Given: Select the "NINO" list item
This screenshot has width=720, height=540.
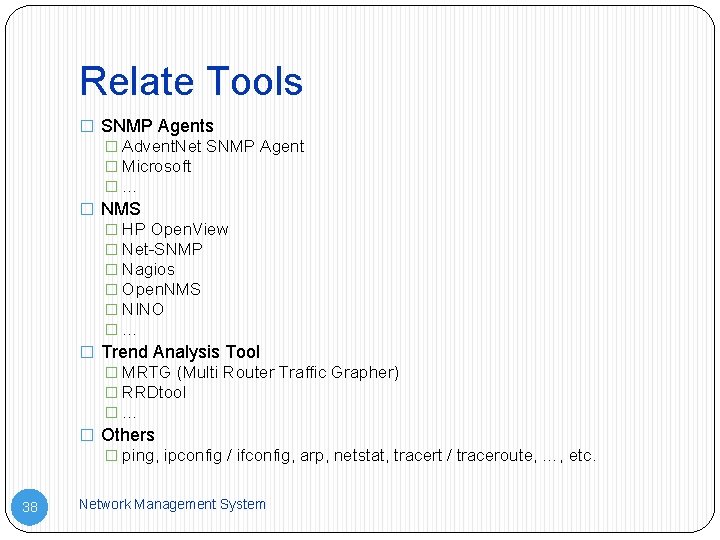Looking at the screenshot, I should click(143, 309).
